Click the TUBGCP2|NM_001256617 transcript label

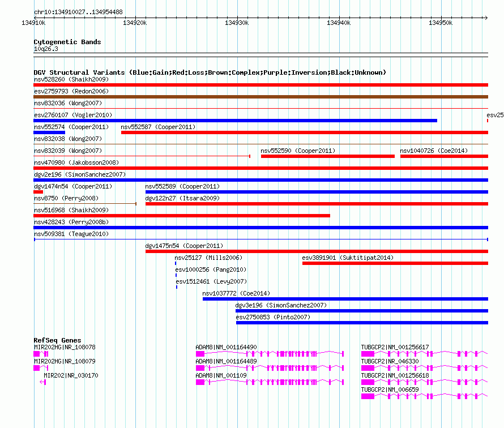395,347
